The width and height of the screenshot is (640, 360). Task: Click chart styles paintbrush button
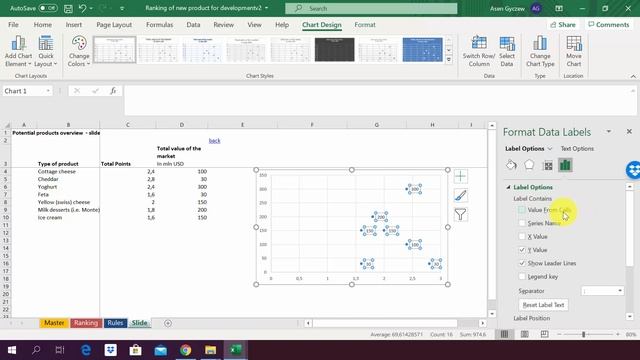(460, 196)
